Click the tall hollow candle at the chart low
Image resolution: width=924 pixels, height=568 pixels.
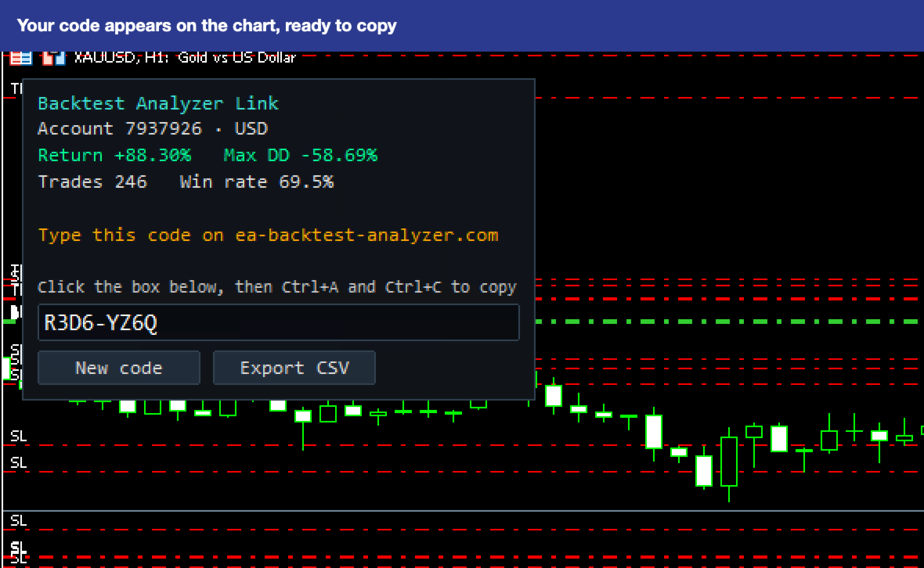(x=729, y=461)
